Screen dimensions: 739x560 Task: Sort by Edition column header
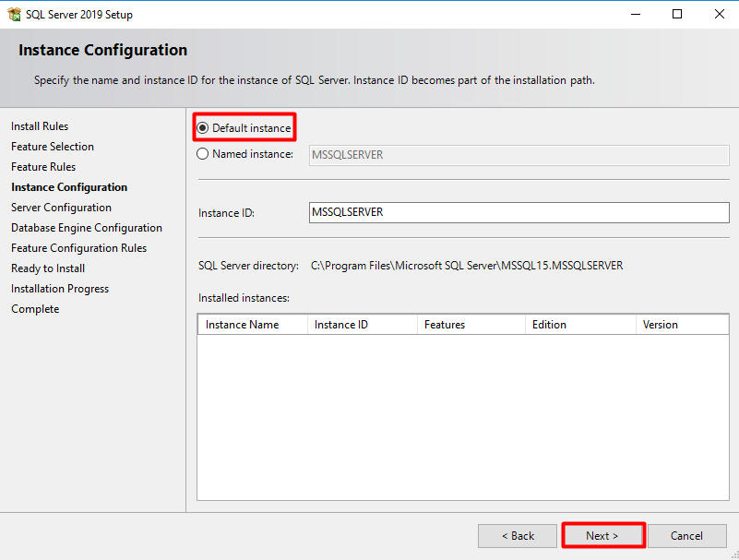[x=580, y=325]
